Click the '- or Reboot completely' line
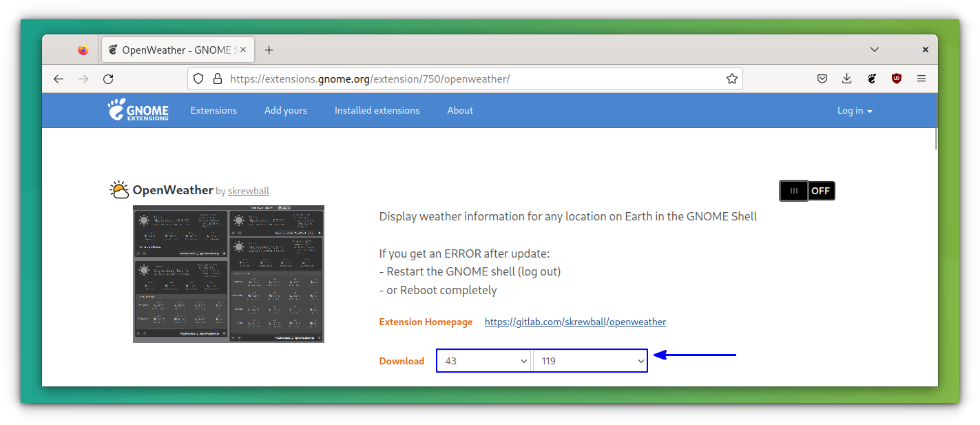 tap(438, 290)
